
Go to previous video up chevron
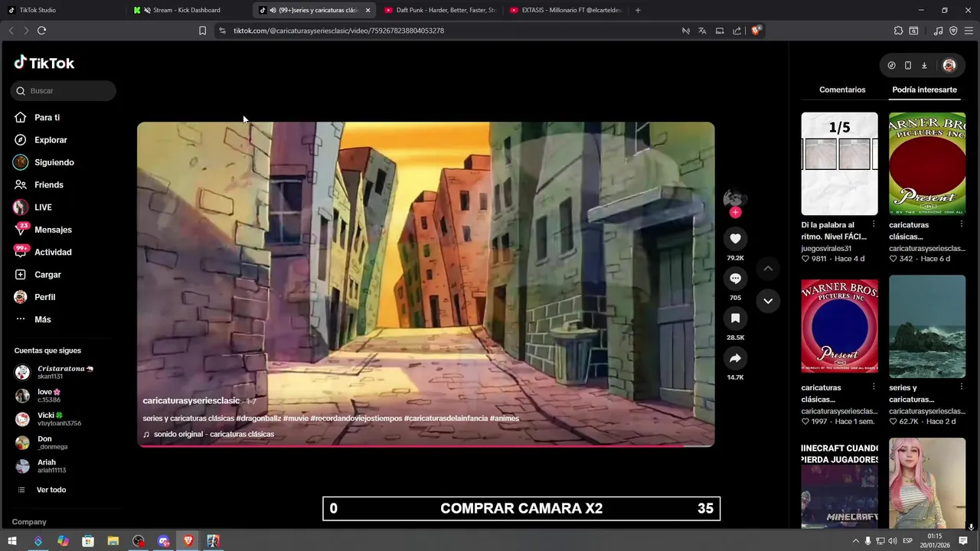(x=768, y=269)
